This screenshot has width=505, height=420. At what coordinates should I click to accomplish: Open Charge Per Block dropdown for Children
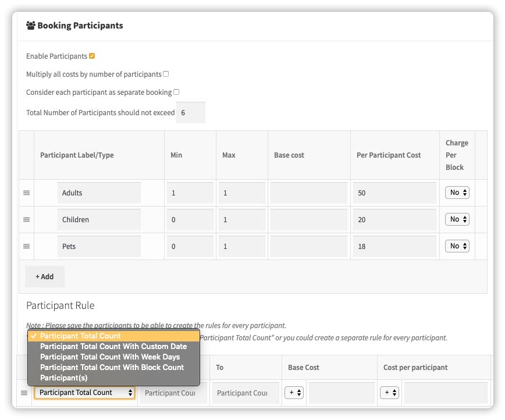(x=457, y=219)
